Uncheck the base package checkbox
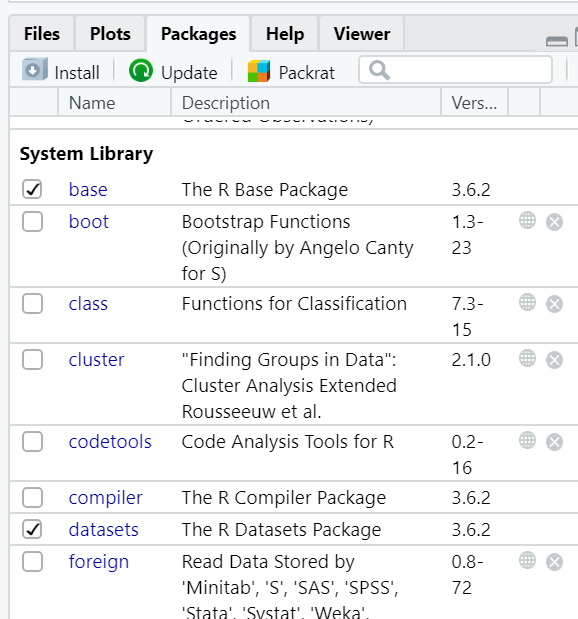 pos(32,189)
